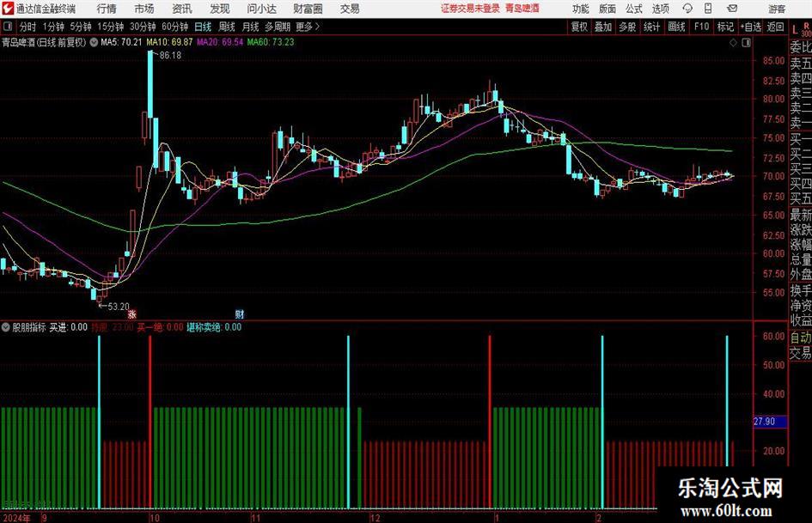Open the 发现 menu
The width and height of the screenshot is (812, 523).
coord(220,9)
